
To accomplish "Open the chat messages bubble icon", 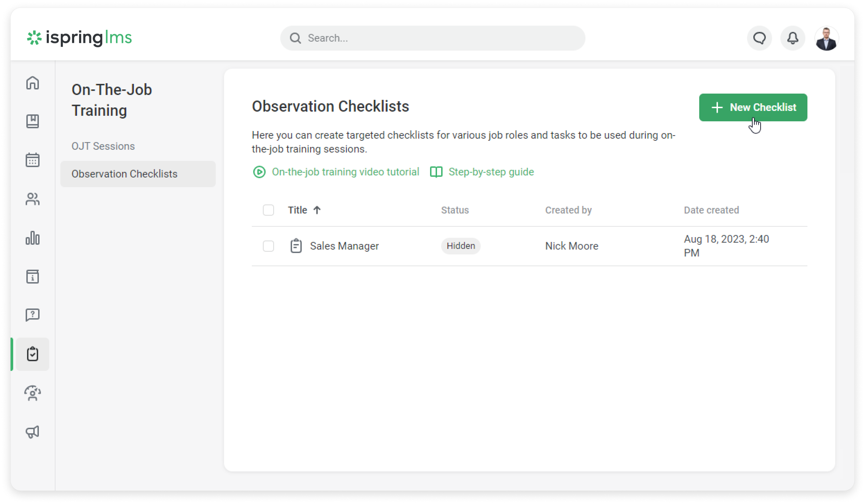I will point(759,38).
